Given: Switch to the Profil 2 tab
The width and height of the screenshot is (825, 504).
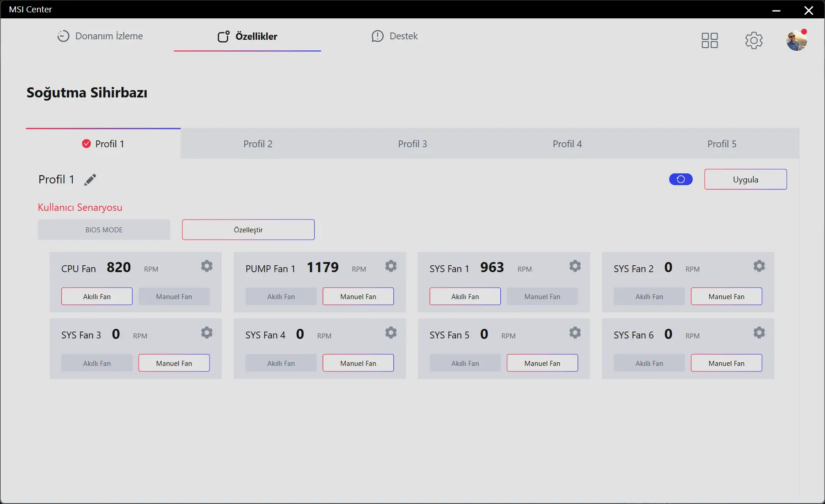Looking at the screenshot, I should 258,144.
